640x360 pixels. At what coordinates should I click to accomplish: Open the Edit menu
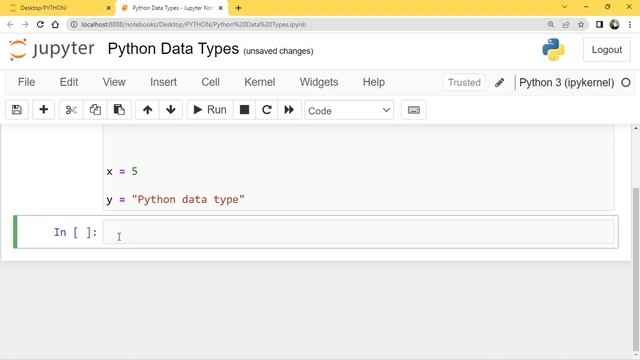point(69,82)
